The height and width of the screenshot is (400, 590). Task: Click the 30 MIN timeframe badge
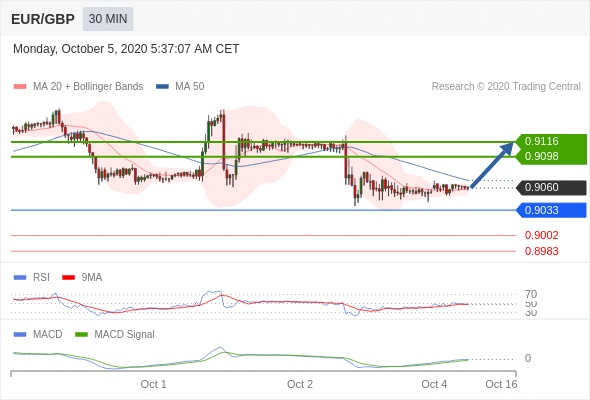coord(108,19)
